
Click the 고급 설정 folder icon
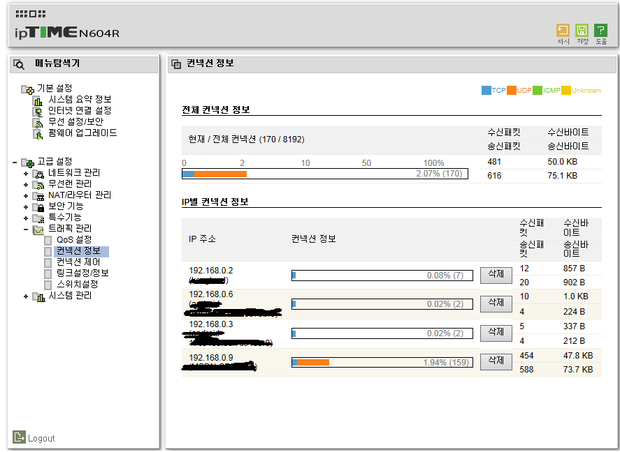point(28,163)
